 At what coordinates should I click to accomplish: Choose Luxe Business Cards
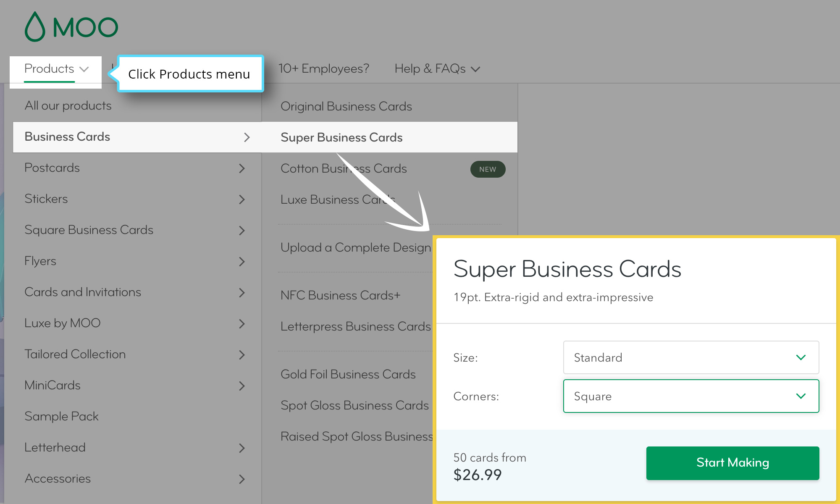[338, 199]
